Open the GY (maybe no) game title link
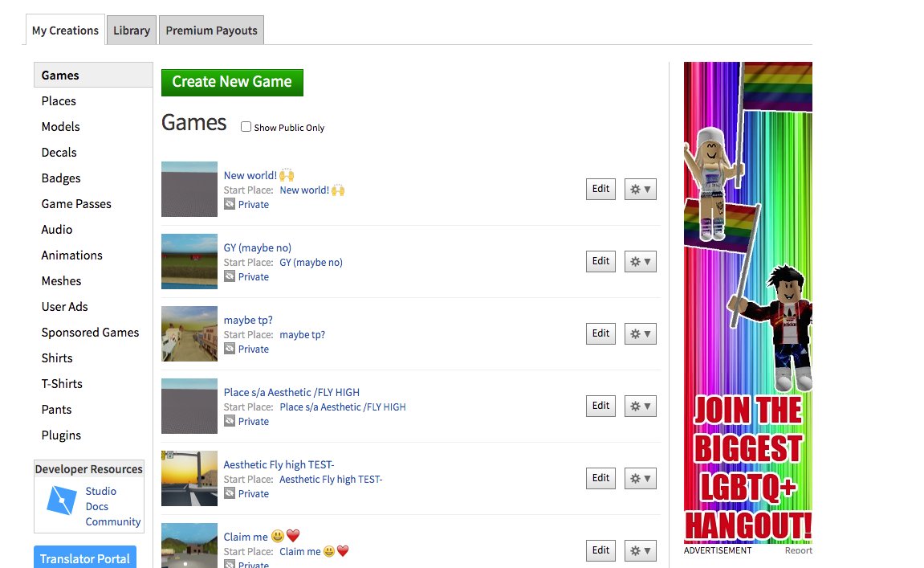Image resolution: width=924 pixels, height=568 pixels. point(258,247)
